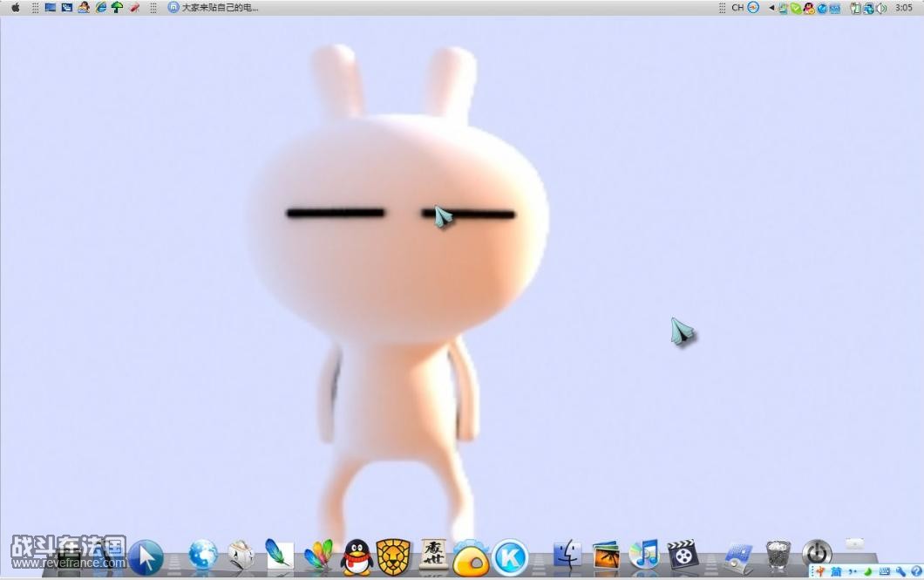Click the green umbrella icon in the top bar
The height and width of the screenshot is (580, 924).
[x=118, y=8]
